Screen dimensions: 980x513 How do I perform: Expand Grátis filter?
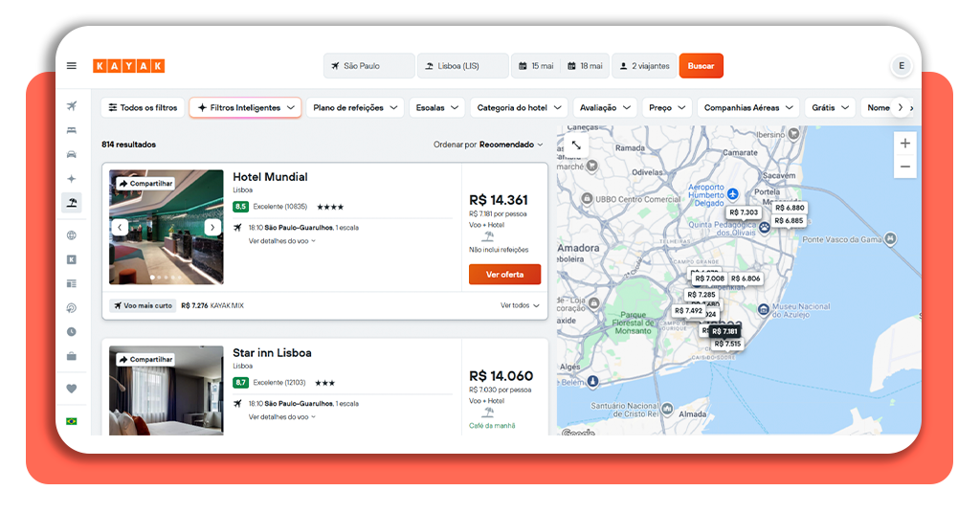(x=830, y=107)
